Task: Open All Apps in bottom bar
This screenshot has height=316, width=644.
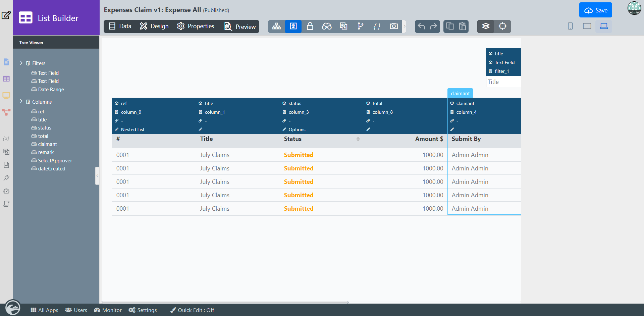Action: [x=44, y=310]
